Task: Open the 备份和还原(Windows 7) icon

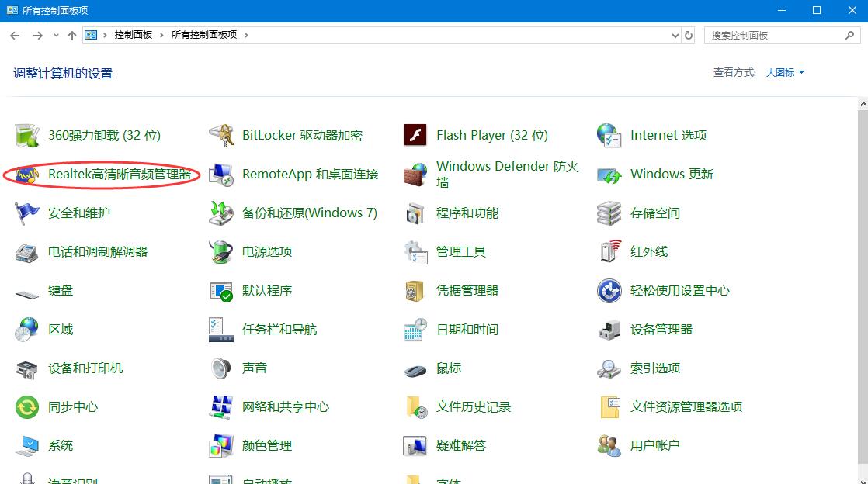Action: tap(220, 213)
